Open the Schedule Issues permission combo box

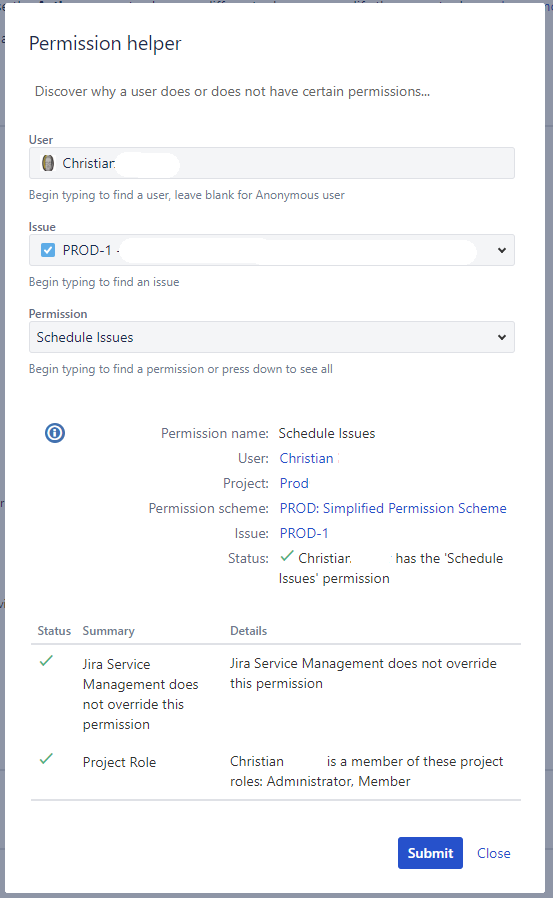click(x=272, y=337)
